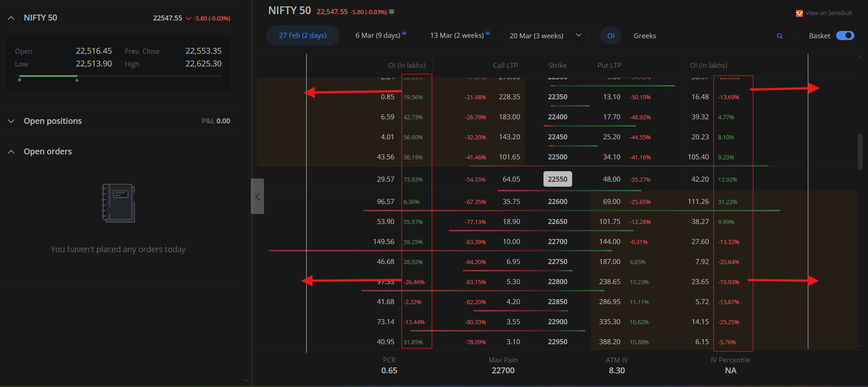Click the Max Pain 22700 value
The image size is (868, 387).
pyautogui.click(x=503, y=371)
